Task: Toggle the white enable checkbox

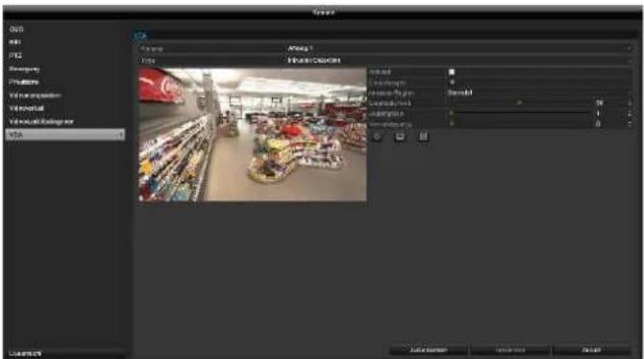Action: click(452, 72)
